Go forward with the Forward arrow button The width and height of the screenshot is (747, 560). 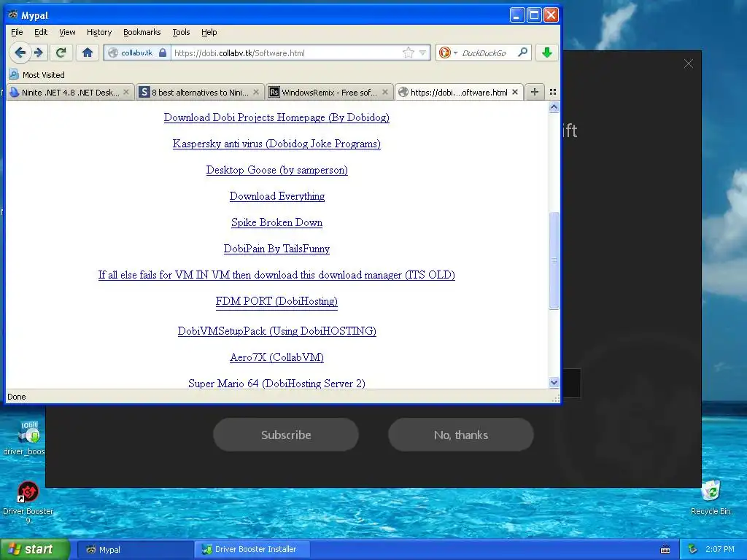coord(39,52)
